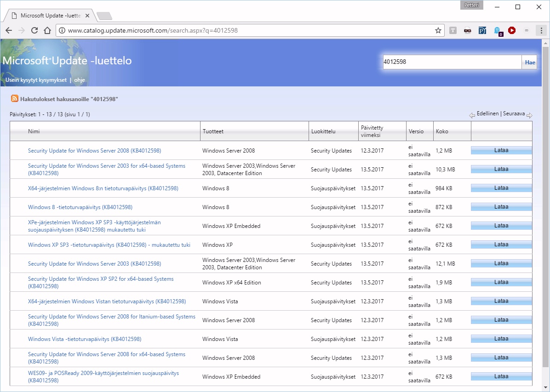Image resolution: width=550 pixels, height=392 pixels.
Task: Click Lataa for the 1,9 MB update
Action: [501, 282]
